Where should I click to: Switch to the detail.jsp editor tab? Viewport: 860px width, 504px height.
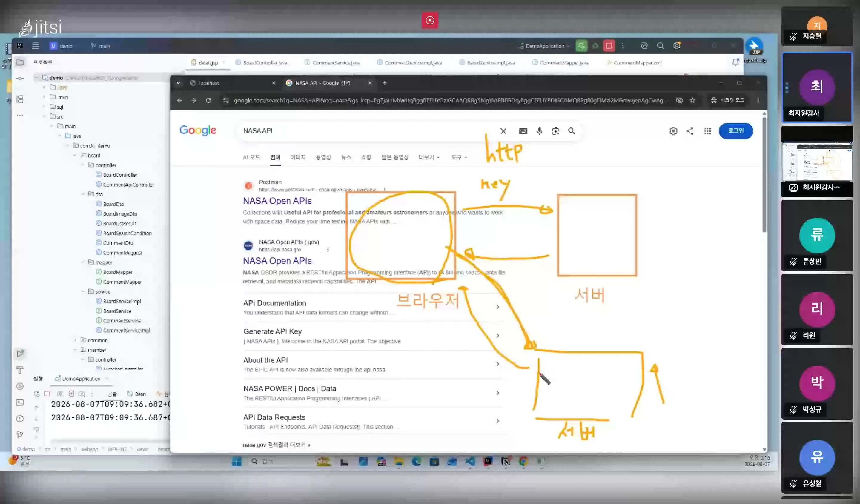pos(208,62)
